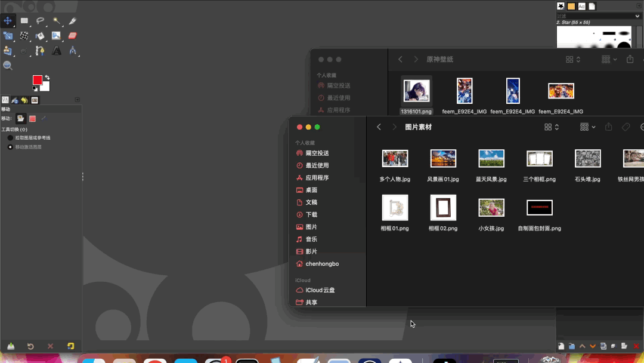Go back in 图片素材 Finder window
This screenshot has width=644, height=363.
click(x=379, y=127)
